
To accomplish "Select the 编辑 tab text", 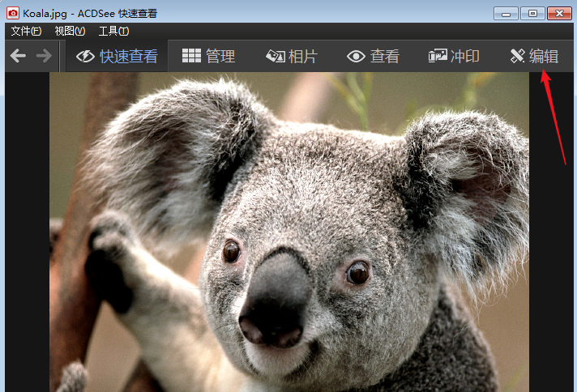I will click(x=544, y=57).
